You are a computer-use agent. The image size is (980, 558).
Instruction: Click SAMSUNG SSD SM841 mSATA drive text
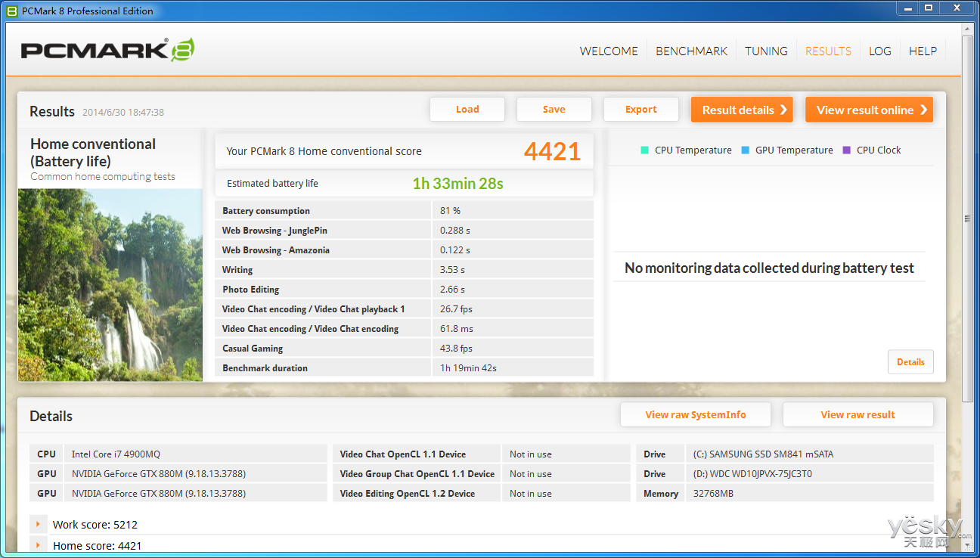(x=764, y=454)
